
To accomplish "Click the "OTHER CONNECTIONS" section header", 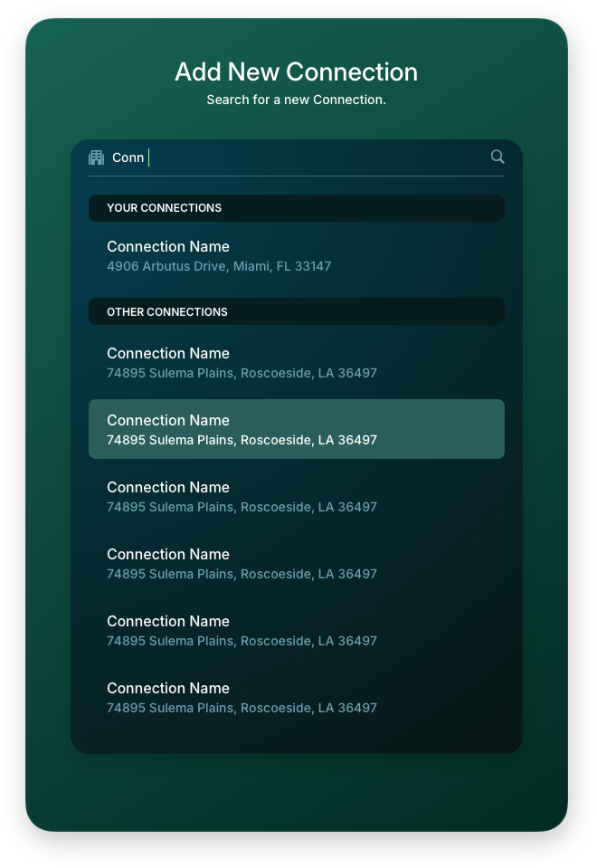I will pyautogui.click(x=297, y=311).
